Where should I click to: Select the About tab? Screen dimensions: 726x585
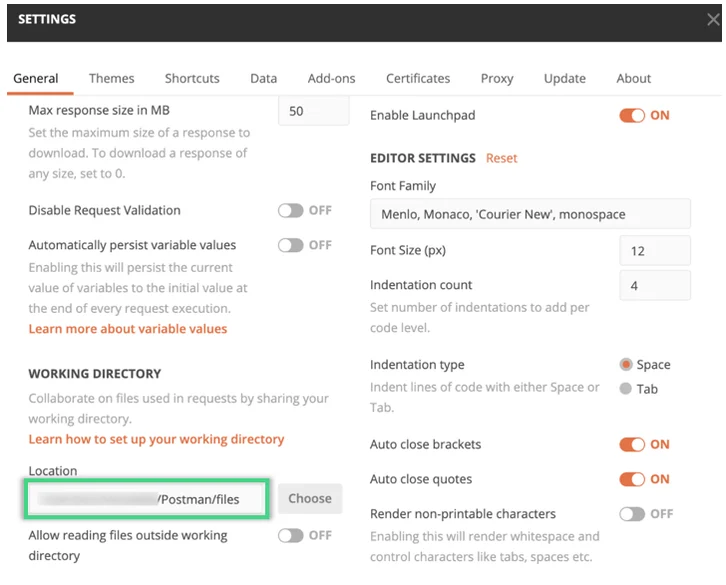pyautogui.click(x=633, y=78)
